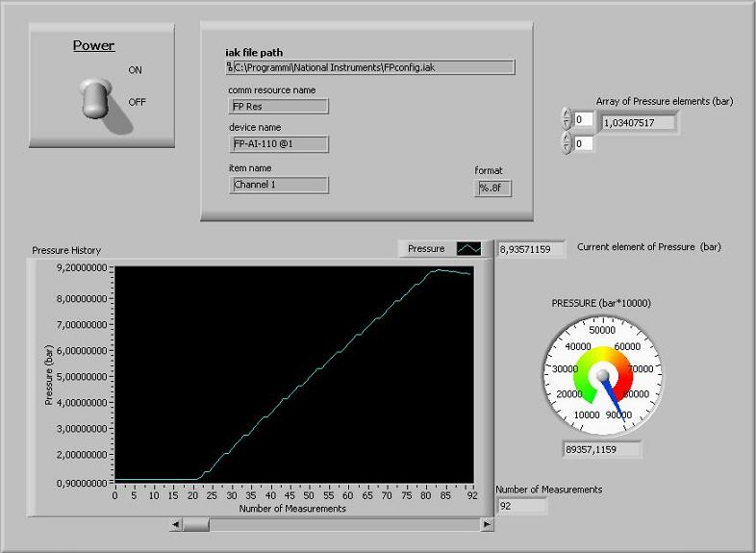756x553 pixels.
Task: Click the Pressure (bar) Y-axis title
Action: [x=48, y=375]
